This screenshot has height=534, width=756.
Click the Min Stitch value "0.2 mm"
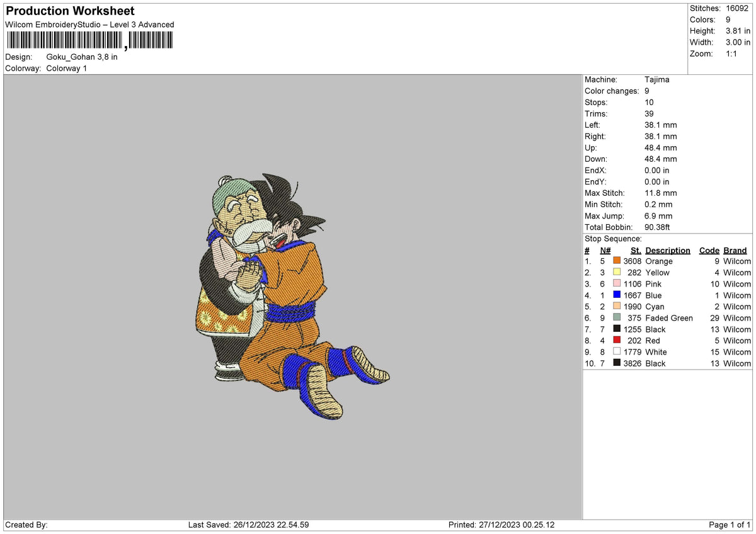658,204
